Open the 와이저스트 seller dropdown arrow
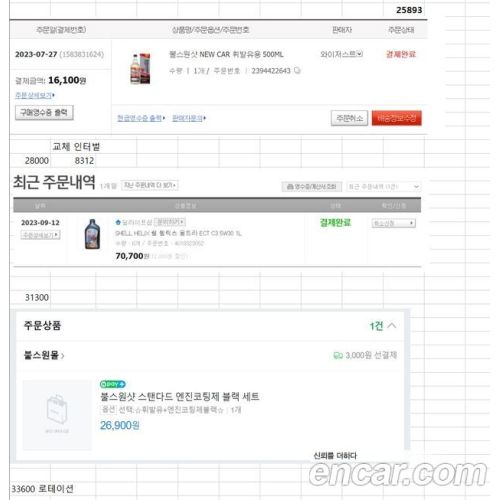500x500 pixels. click(359, 54)
